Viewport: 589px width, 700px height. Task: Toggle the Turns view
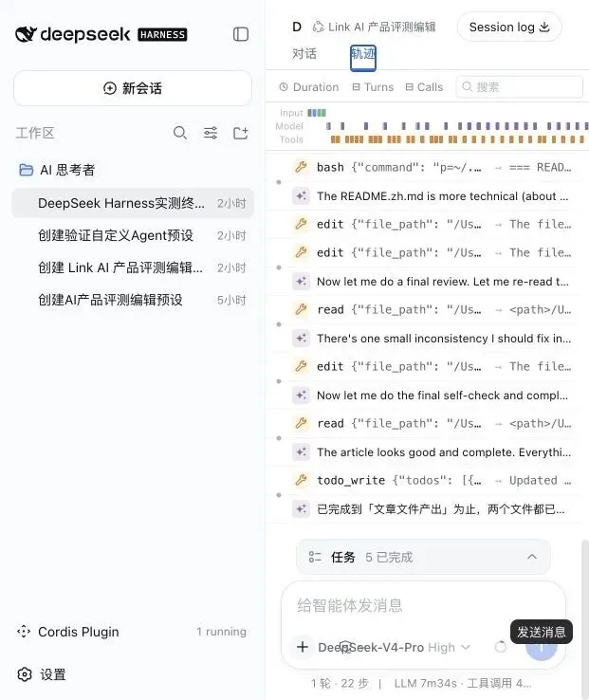373,87
